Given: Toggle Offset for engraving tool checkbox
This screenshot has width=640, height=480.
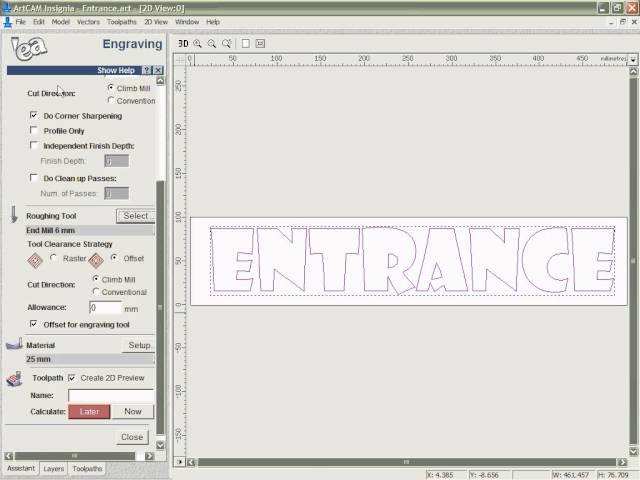Looking at the screenshot, I should click(x=34, y=324).
